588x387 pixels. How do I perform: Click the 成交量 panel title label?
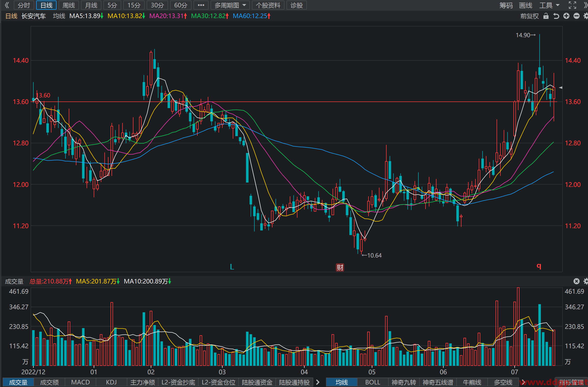[14, 281]
